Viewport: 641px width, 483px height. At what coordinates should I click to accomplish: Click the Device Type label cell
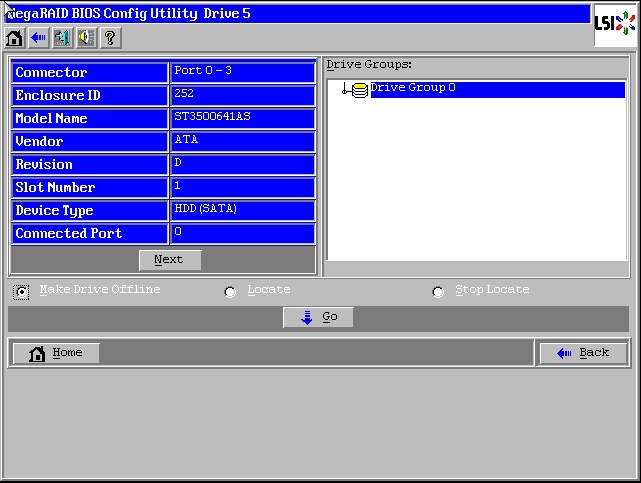(90, 210)
